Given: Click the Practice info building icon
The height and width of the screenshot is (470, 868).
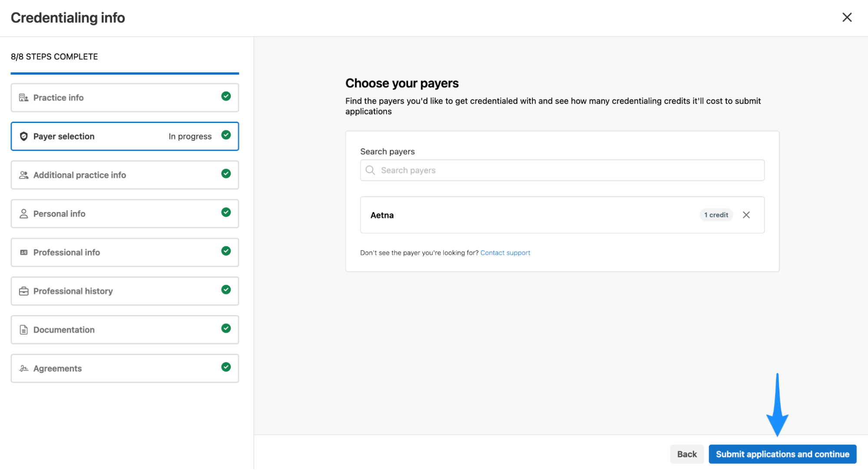Looking at the screenshot, I should [24, 98].
